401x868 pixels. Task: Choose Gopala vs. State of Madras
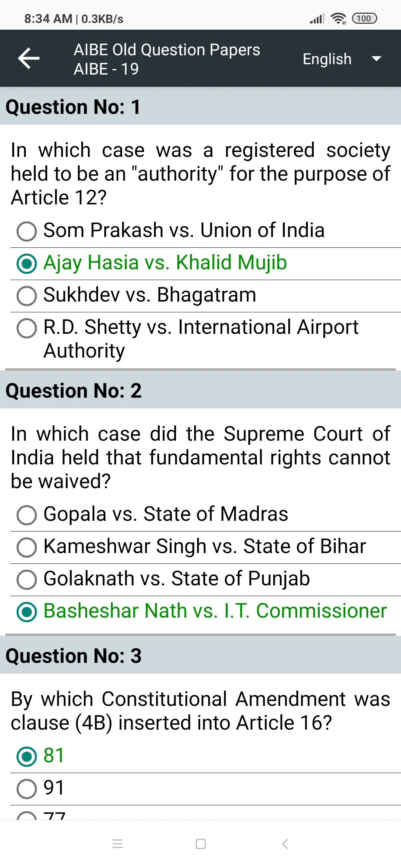206,515
